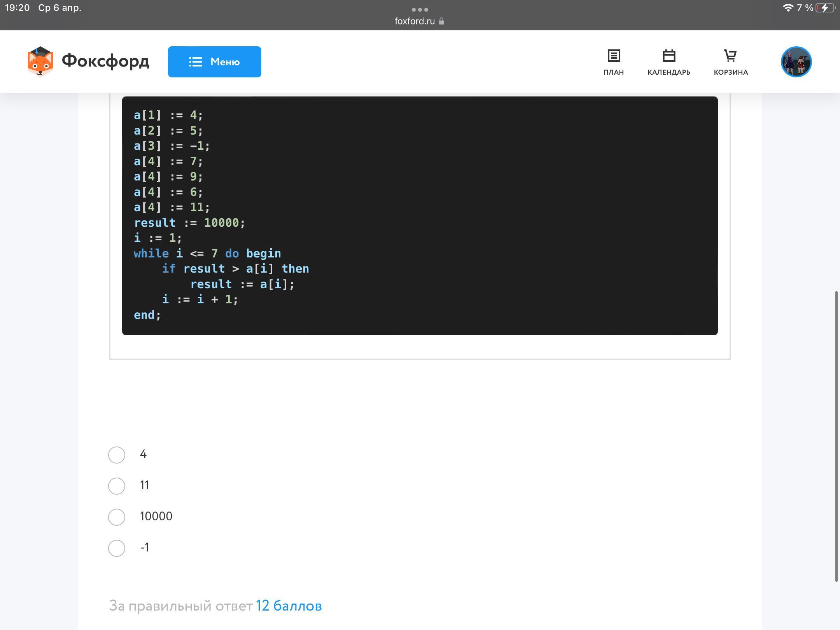Tap the Wi-Fi status icon
This screenshot has height=630, width=840.
787,8
